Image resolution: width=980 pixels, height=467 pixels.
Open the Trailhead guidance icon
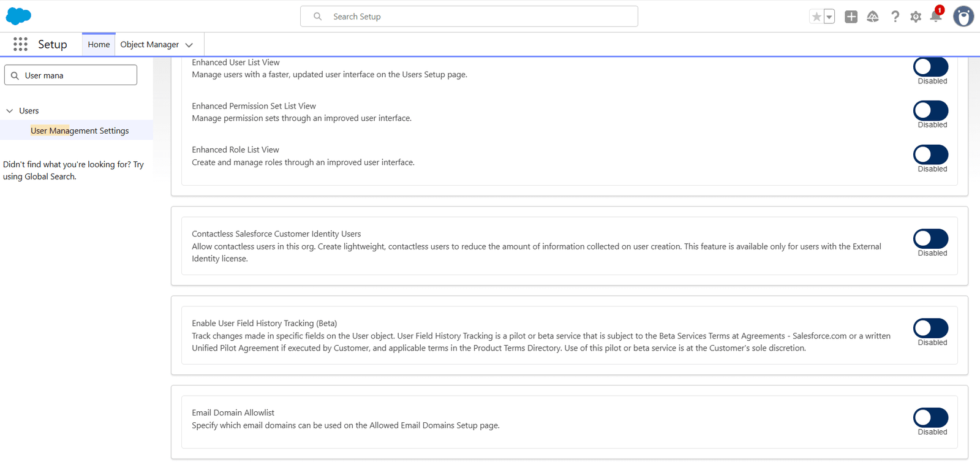pyautogui.click(x=873, y=17)
